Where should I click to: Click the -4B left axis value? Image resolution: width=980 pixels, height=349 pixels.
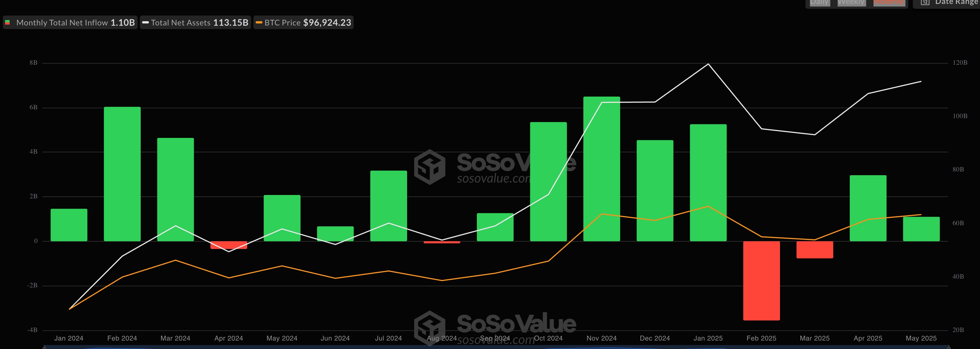coord(32,330)
